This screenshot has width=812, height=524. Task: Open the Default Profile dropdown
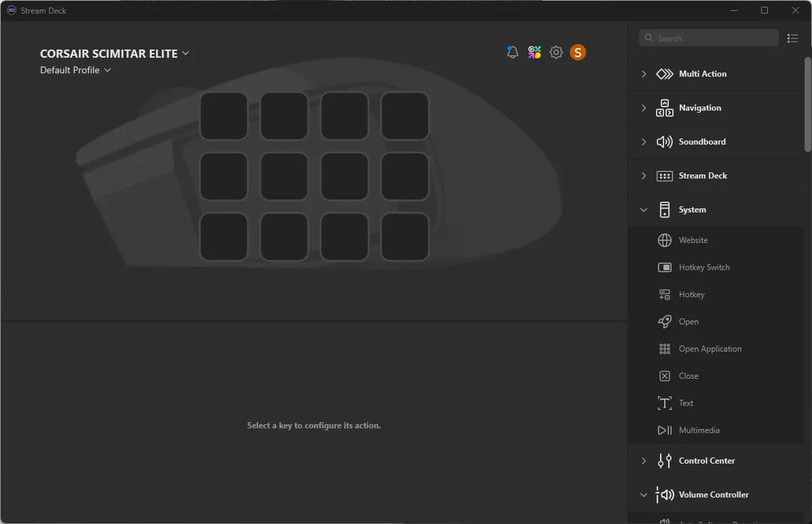click(75, 70)
